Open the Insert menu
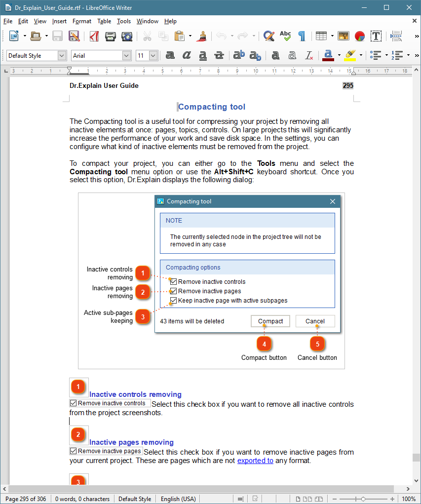Screen dimensions: 421x504 coord(59,21)
